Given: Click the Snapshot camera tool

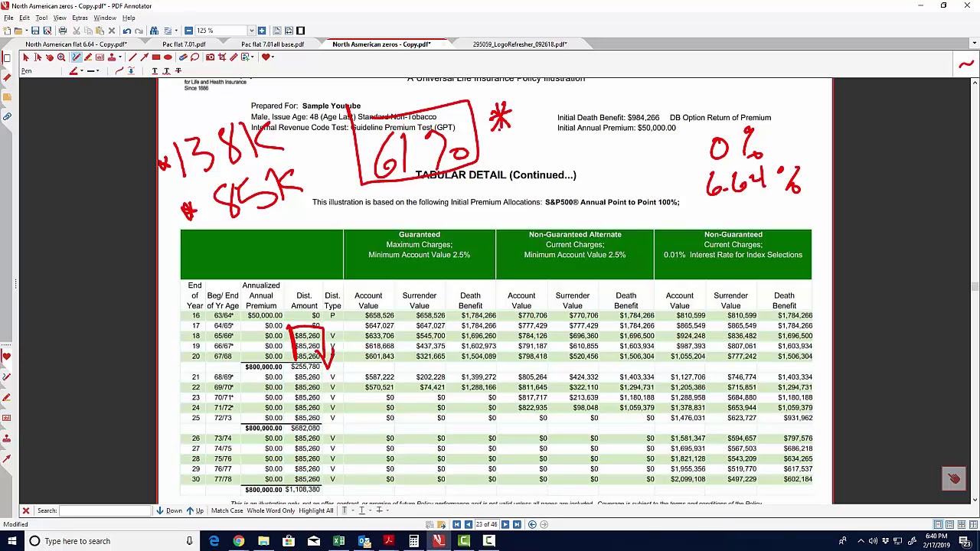Looking at the screenshot, I should pos(210,57).
